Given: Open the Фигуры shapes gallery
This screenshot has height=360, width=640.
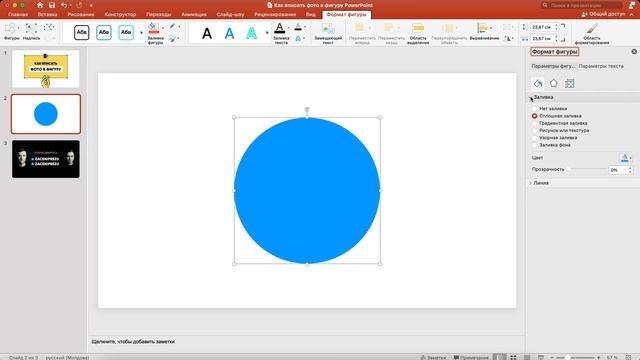Looking at the screenshot, I should [11, 32].
